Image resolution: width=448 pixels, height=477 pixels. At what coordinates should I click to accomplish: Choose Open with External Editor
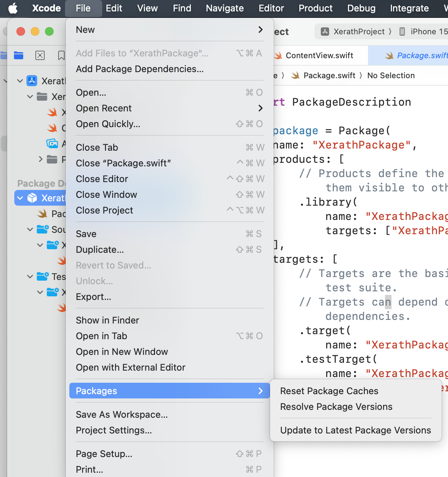tap(170, 367)
